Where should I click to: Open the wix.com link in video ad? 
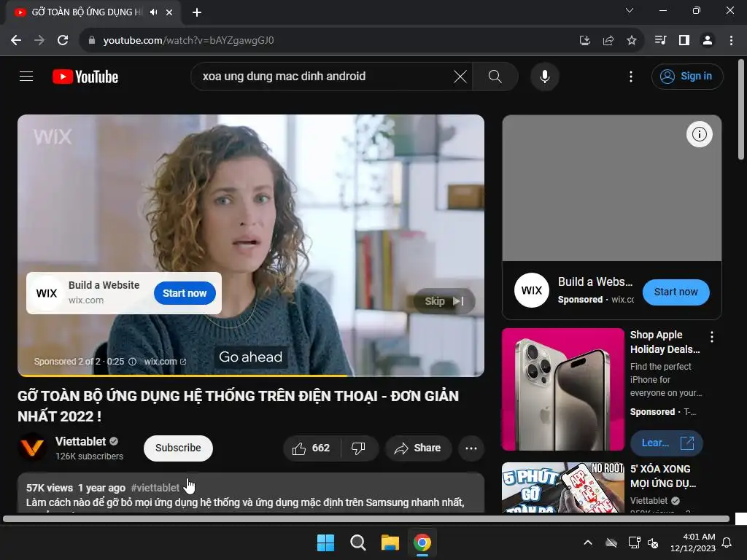tap(165, 362)
